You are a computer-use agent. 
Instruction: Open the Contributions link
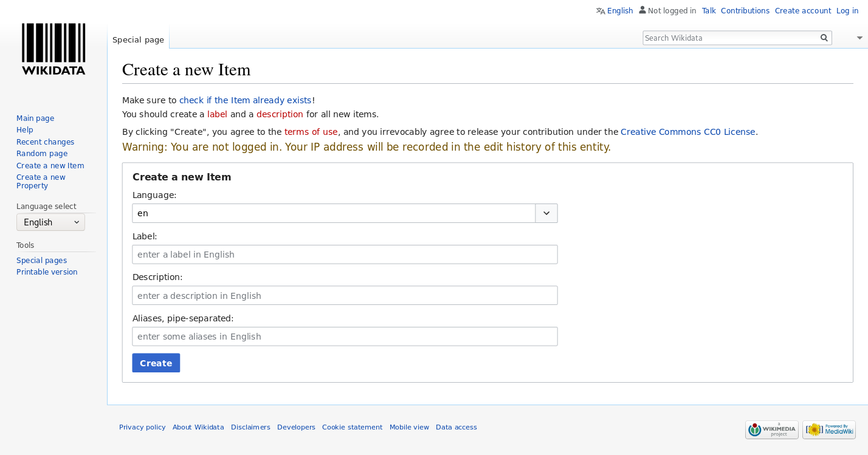(x=745, y=11)
